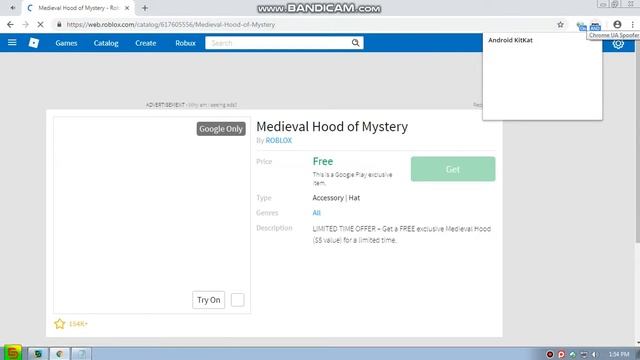Favorite the item with the star icon
This screenshot has height=360, width=640.
[60, 324]
